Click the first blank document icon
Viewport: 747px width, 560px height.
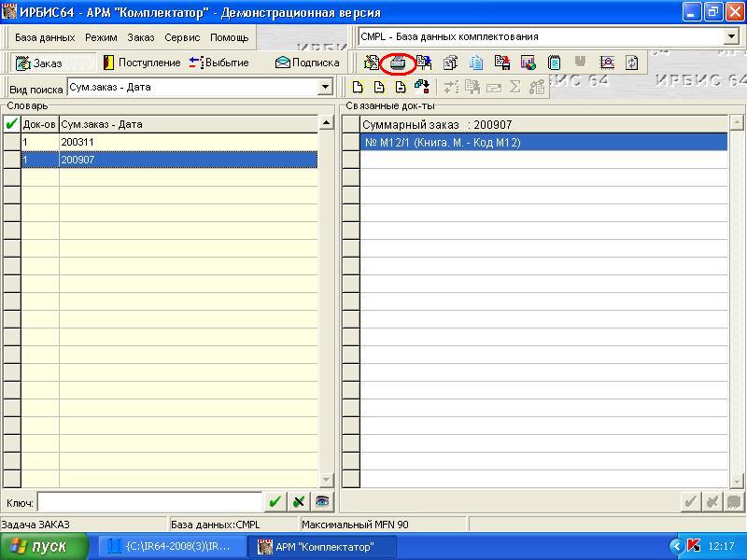(x=356, y=88)
